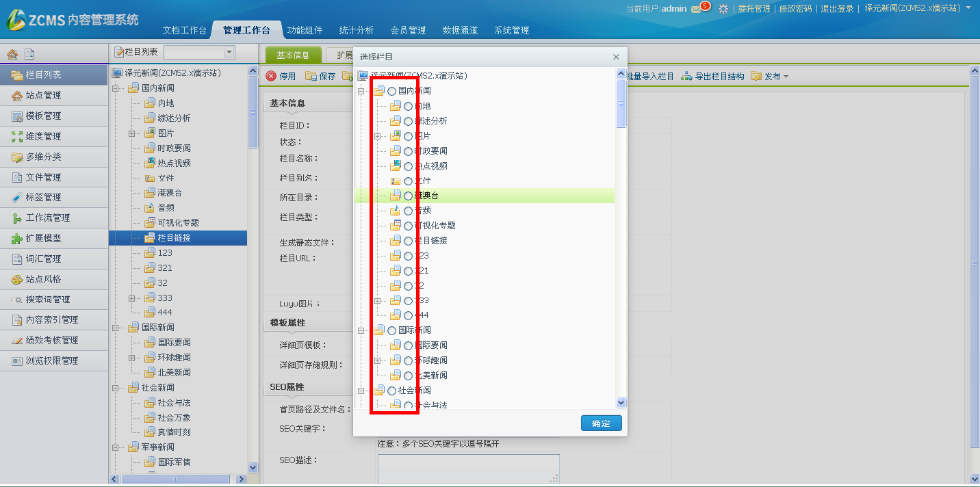980x487 pixels.
Task: Click the home icon above sidebar
Action: click(12, 54)
